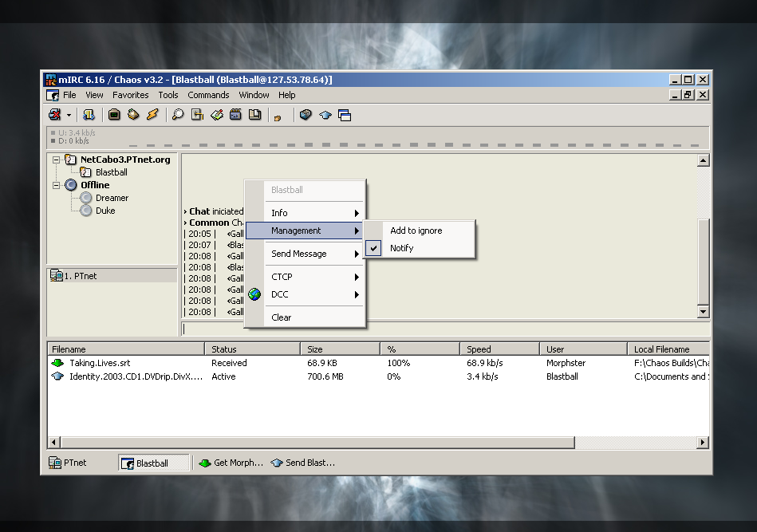
Task: Open the Get Morph... transfer button
Action: pos(231,463)
